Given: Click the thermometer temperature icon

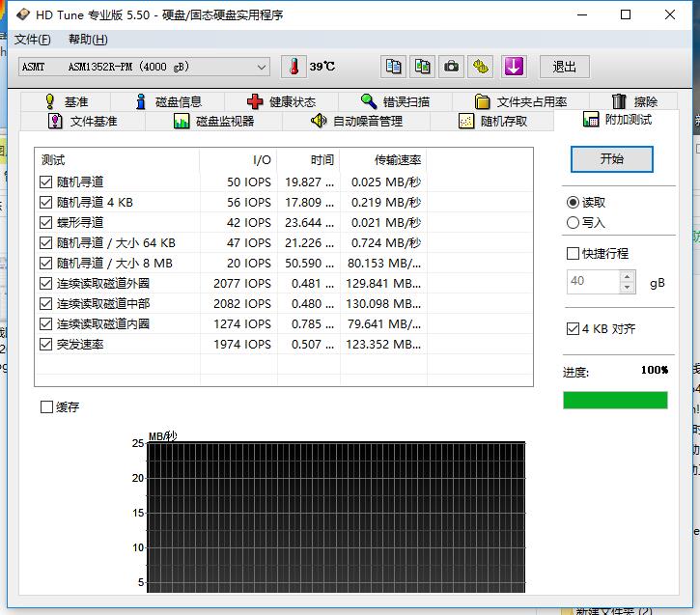Looking at the screenshot, I should click(x=294, y=67).
